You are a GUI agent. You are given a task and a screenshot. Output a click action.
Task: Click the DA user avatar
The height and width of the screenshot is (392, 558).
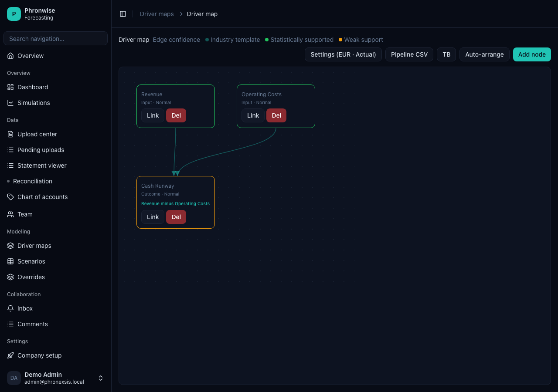coord(14,378)
